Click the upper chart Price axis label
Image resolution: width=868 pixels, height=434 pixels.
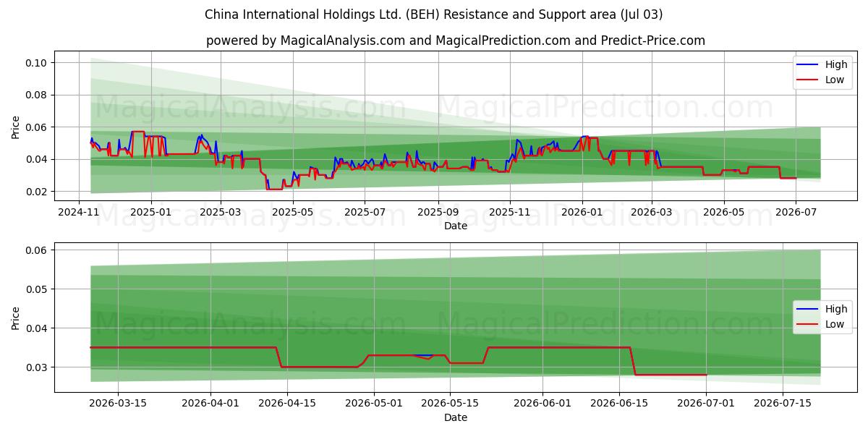point(16,126)
